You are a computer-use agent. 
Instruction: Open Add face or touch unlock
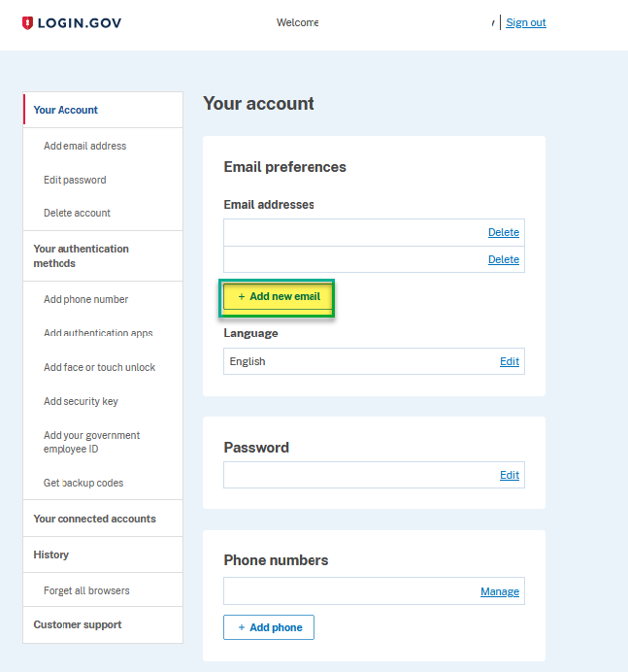pos(99,367)
